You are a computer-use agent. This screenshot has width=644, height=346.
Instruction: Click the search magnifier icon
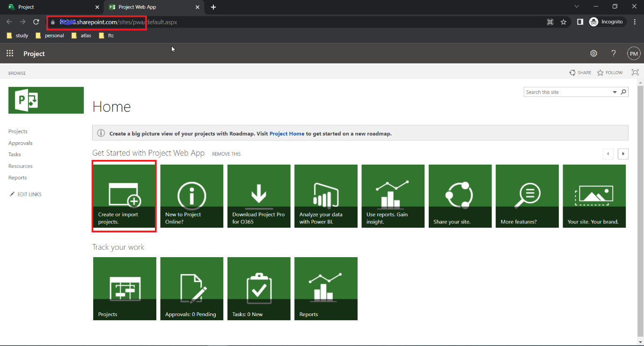[x=623, y=92]
